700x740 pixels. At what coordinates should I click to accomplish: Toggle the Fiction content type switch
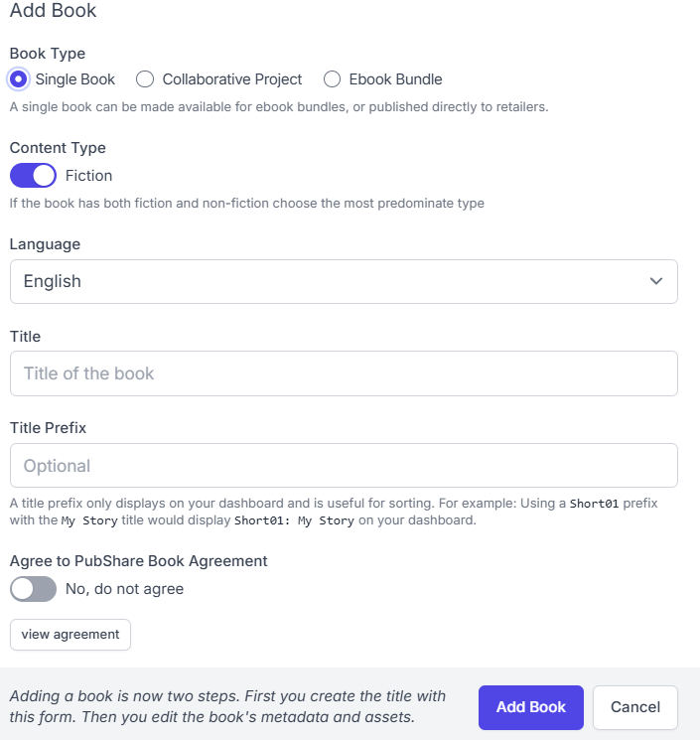click(x=34, y=176)
